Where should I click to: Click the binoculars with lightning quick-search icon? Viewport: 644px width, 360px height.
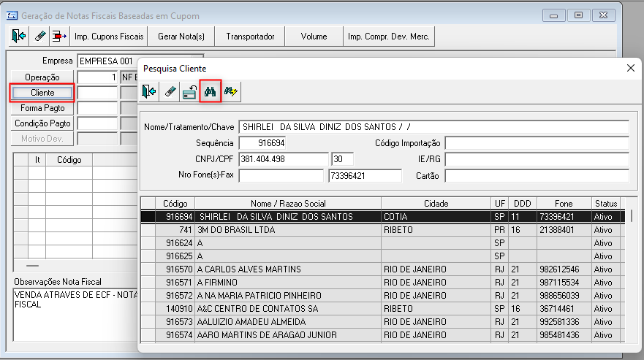[x=231, y=91]
